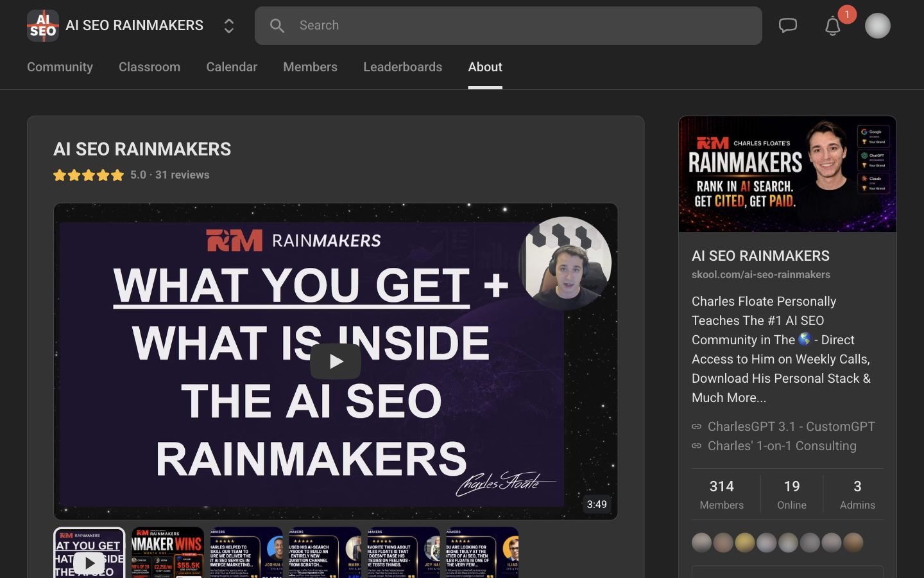Go to the Members tab
Viewport: 924px width, 578px height.
(310, 67)
